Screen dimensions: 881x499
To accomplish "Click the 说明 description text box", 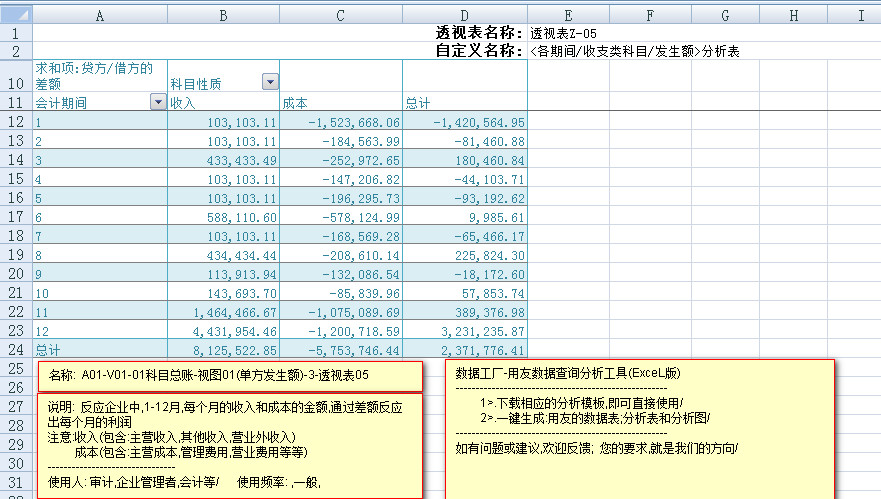I will (x=231, y=446).
